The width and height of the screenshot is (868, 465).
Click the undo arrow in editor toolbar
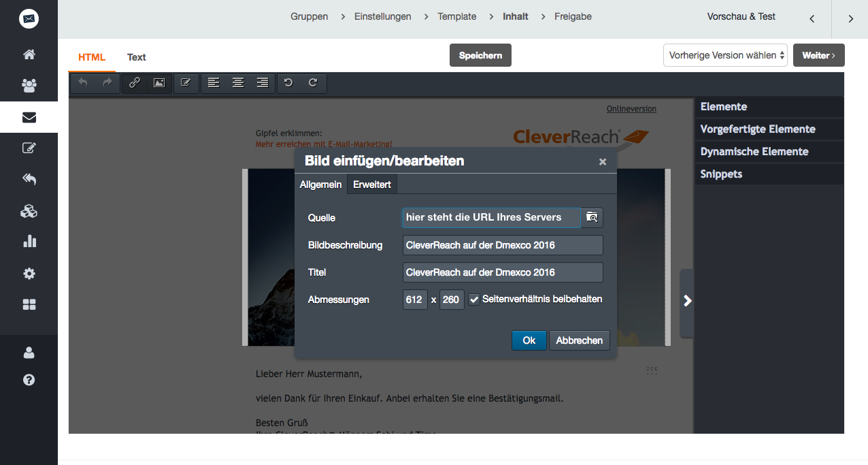coord(83,83)
